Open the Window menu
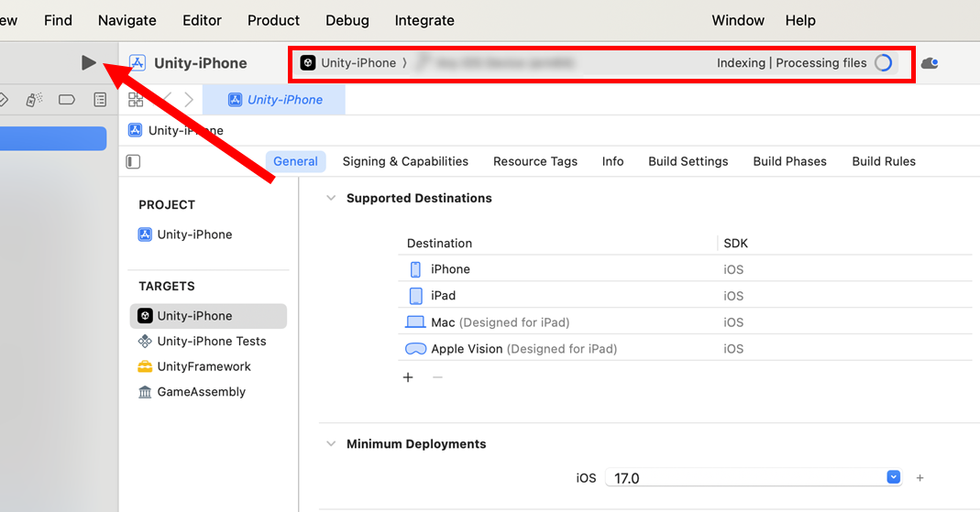 click(738, 20)
